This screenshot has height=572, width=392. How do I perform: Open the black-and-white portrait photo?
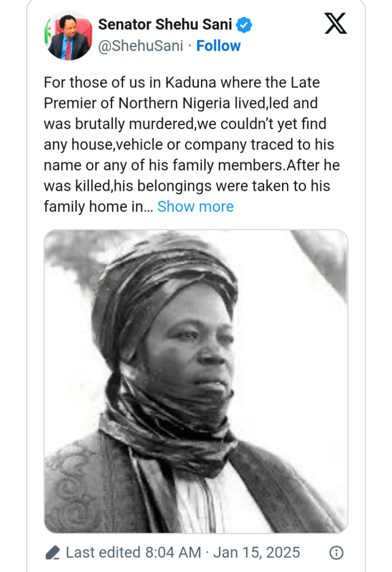pos(195,381)
